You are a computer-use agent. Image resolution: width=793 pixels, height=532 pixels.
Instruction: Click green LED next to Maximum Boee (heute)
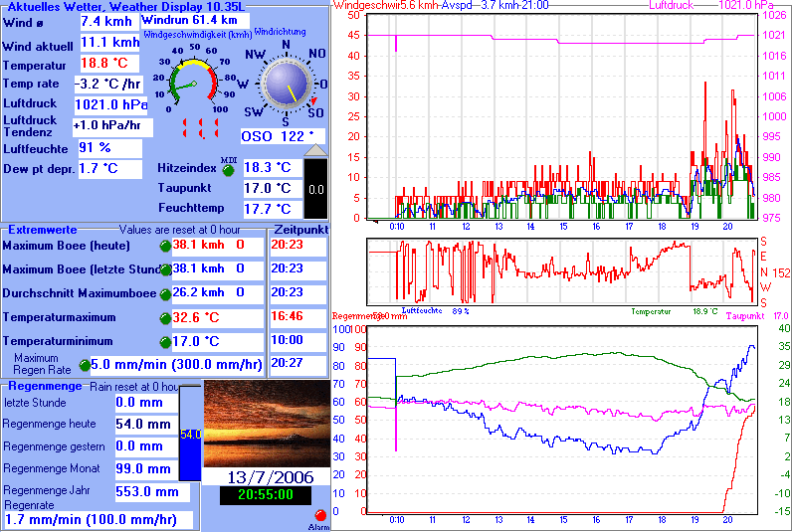pyautogui.click(x=165, y=246)
